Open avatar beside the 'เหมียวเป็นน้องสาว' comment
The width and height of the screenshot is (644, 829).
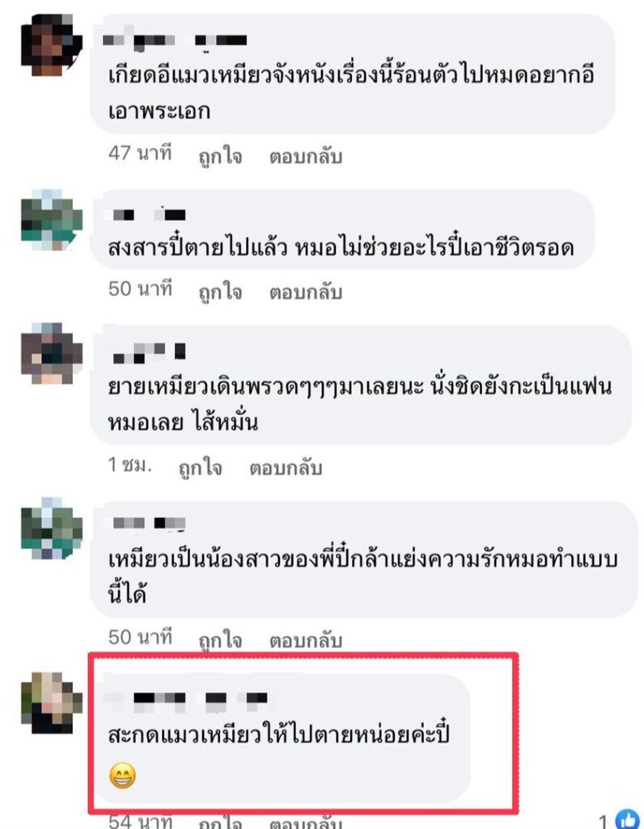(x=51, y=528)
